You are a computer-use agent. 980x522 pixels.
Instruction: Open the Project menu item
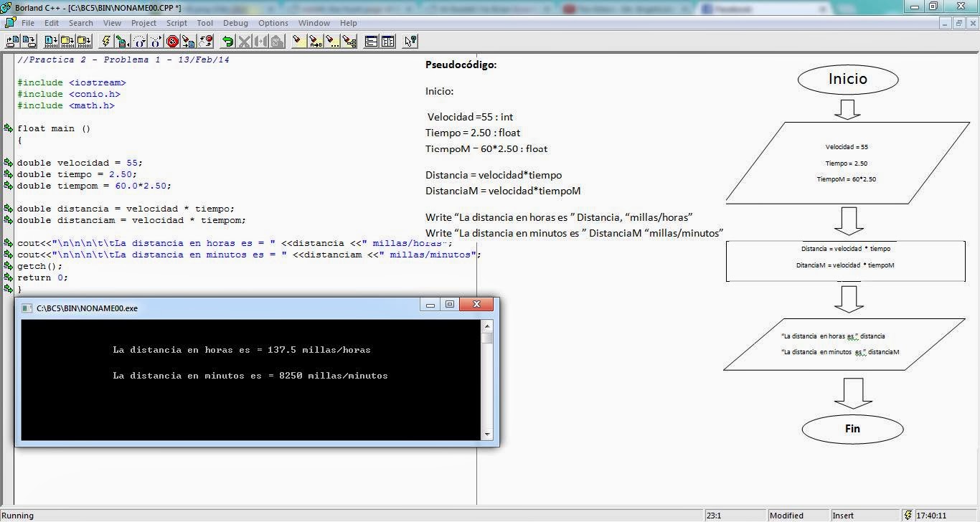[143, 22]
